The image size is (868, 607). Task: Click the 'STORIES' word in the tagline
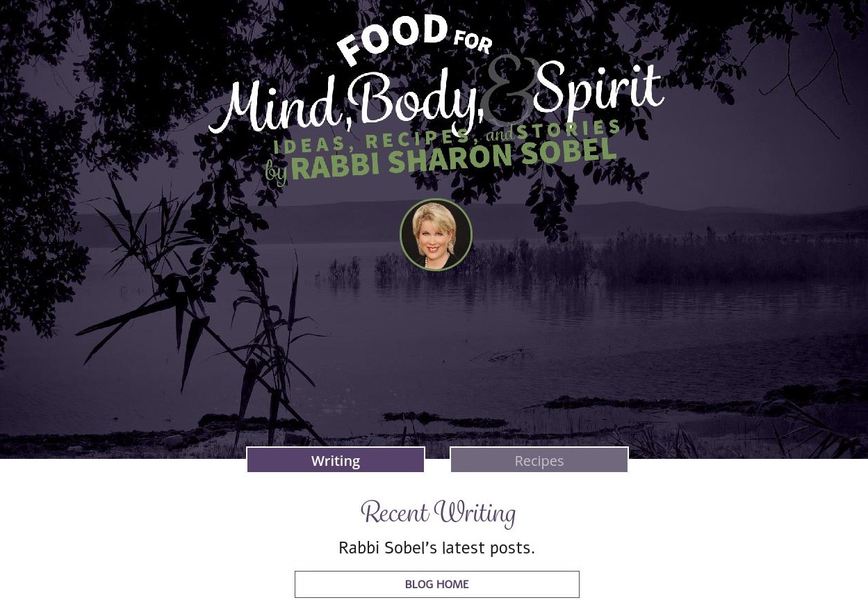click(569, 129)
